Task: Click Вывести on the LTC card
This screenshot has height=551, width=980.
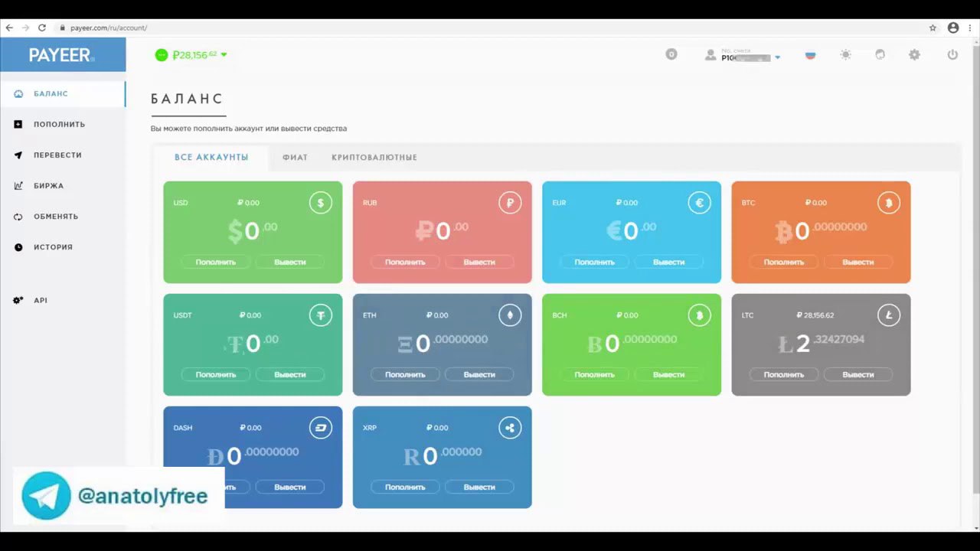Action: click(x=858, y=374)
